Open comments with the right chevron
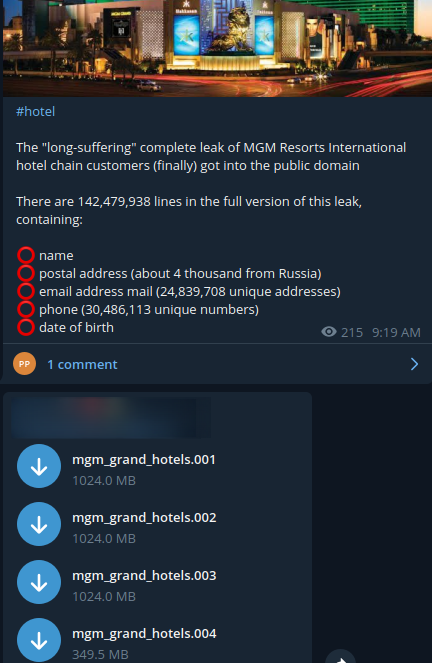This screenshot has width=432, height=663. click(x=414, y=364)
